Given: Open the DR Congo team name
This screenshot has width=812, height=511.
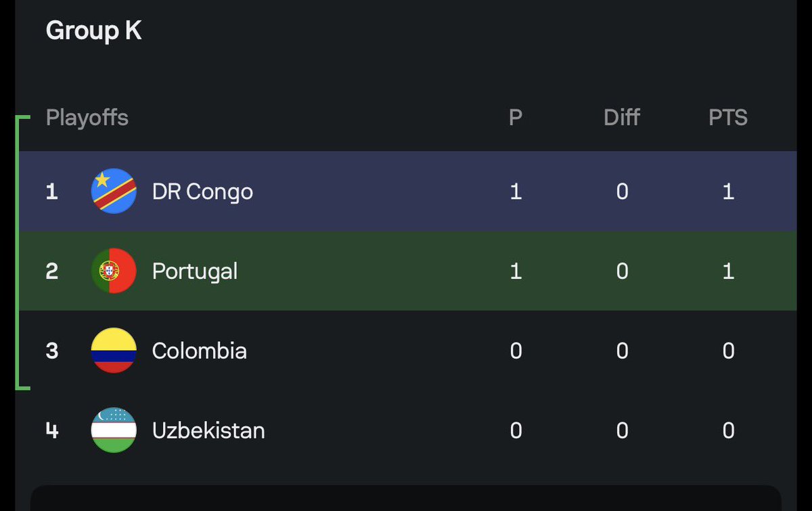Looking at the screenshot, I should pos(202,192).
